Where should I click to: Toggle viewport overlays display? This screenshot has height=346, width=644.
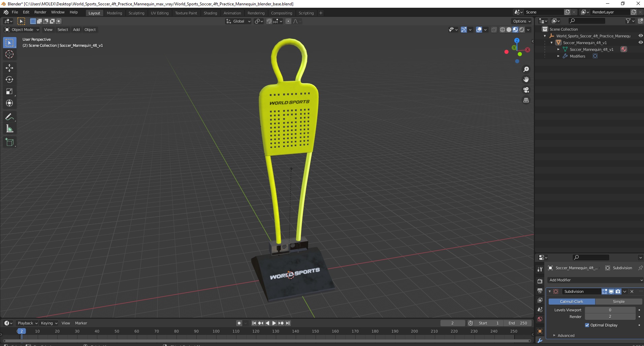[479, 30]
